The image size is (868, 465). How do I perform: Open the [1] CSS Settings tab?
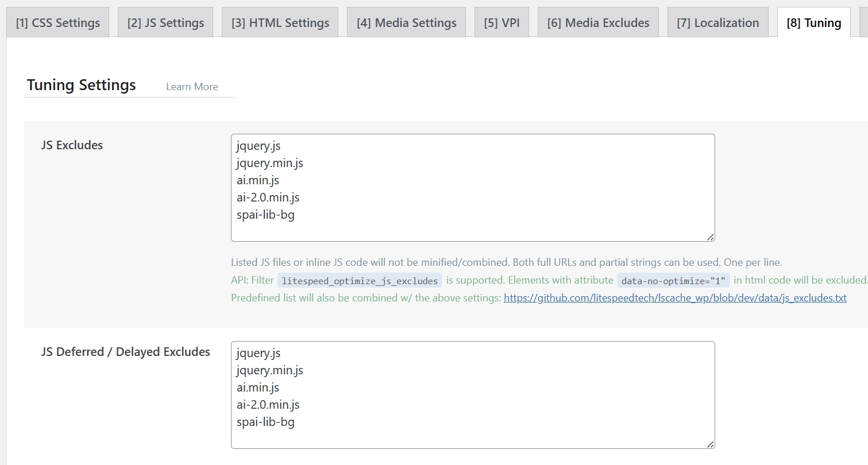coord(57,23)
